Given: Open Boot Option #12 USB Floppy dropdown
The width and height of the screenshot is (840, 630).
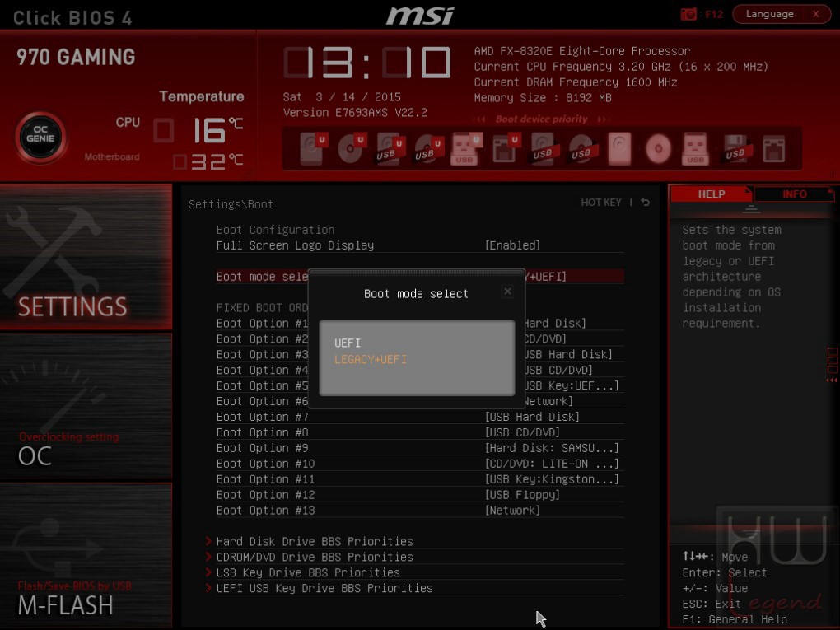Looking at the screenshot, I should pos(522,494).
